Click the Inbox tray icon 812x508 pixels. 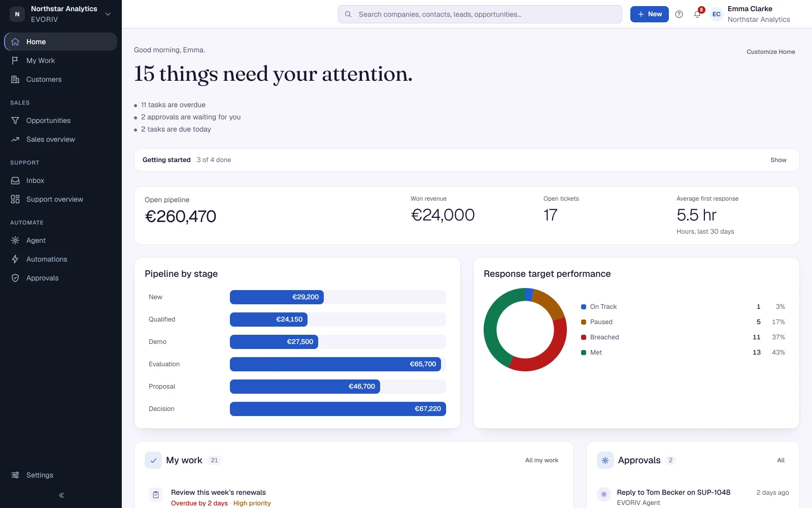click(15, 180)
